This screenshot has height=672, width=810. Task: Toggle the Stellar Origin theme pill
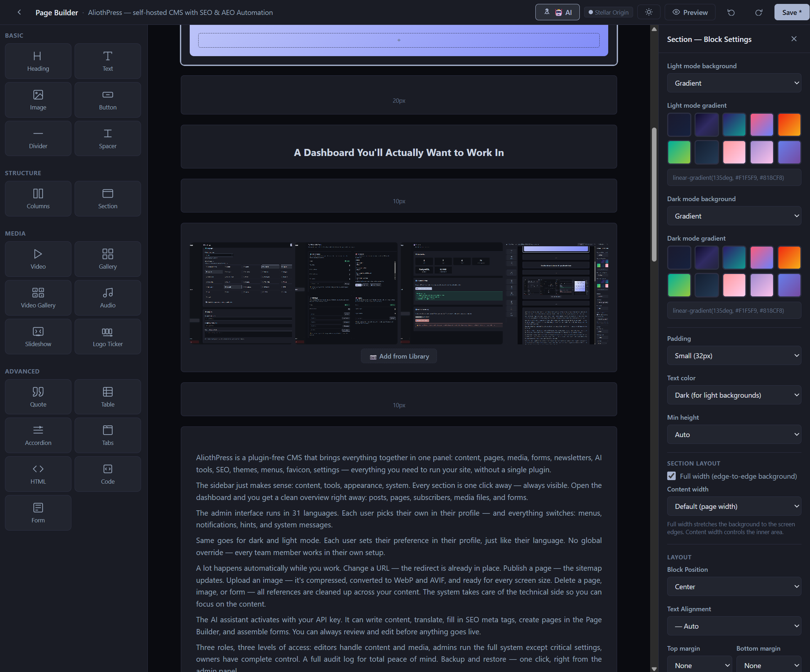608,12
